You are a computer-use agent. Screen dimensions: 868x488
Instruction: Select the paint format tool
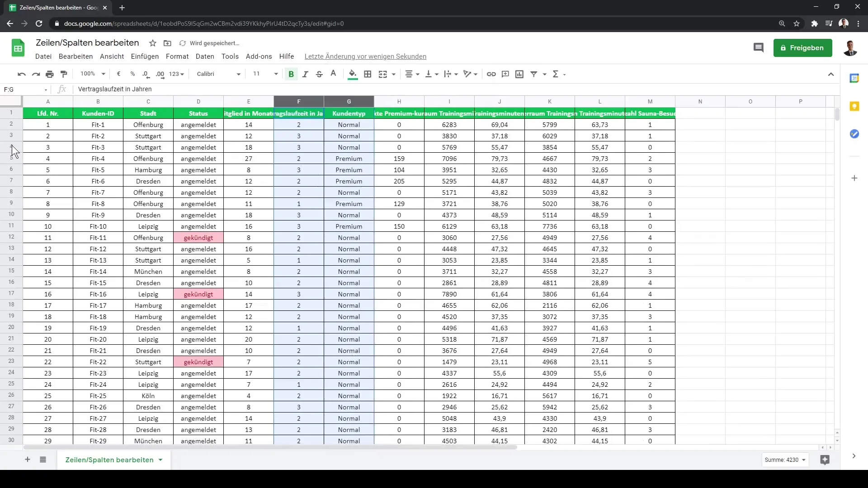64,74
